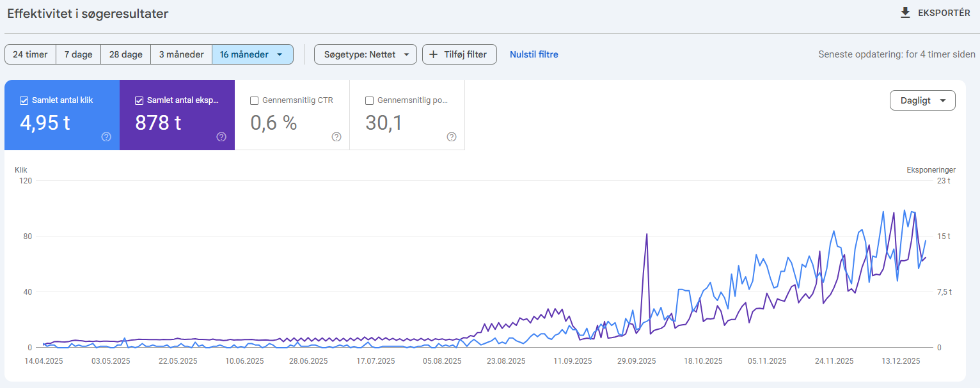Switch to the 28 dage period tab

click(125, 54)
